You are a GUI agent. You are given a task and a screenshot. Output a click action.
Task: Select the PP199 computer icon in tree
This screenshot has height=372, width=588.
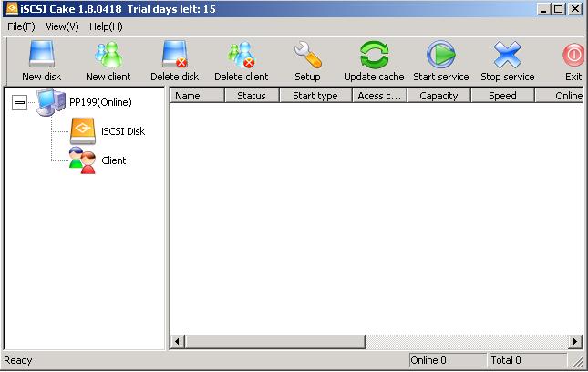click(x=51, y=102)
